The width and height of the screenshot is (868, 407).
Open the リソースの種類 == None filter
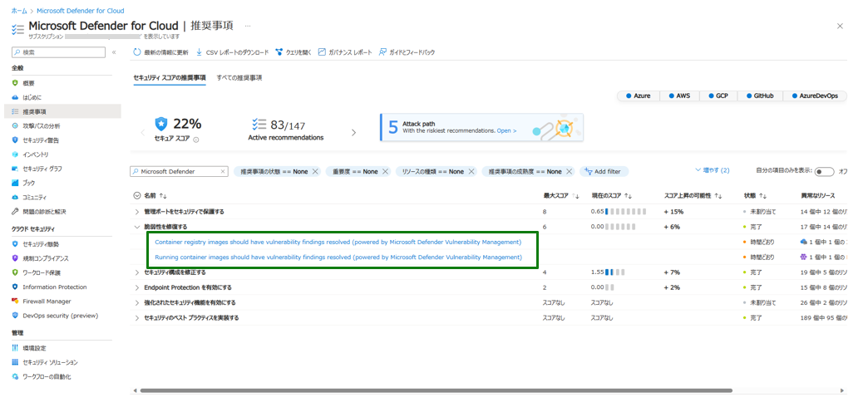click(x=432, y=172)
